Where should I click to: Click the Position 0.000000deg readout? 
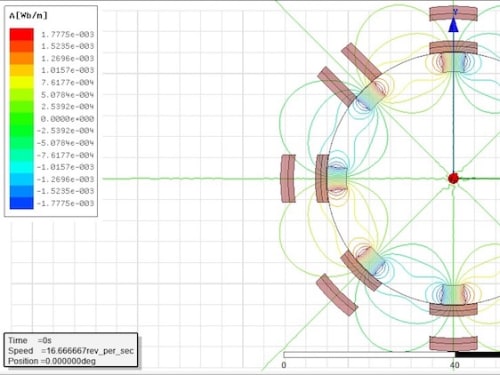(x=52, y=361)
